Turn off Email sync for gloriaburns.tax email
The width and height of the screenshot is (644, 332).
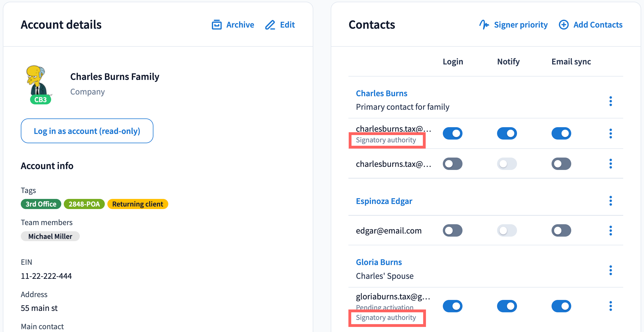tap(561, 306)
